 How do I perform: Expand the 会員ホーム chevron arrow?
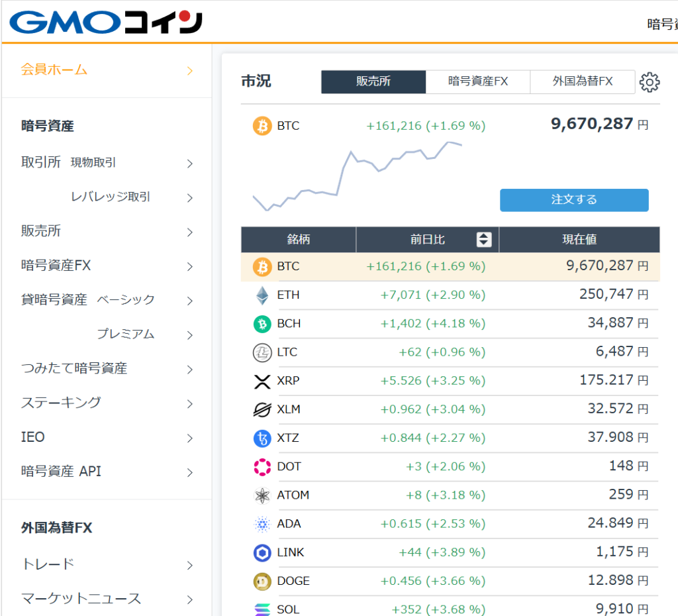click(190, 71)
